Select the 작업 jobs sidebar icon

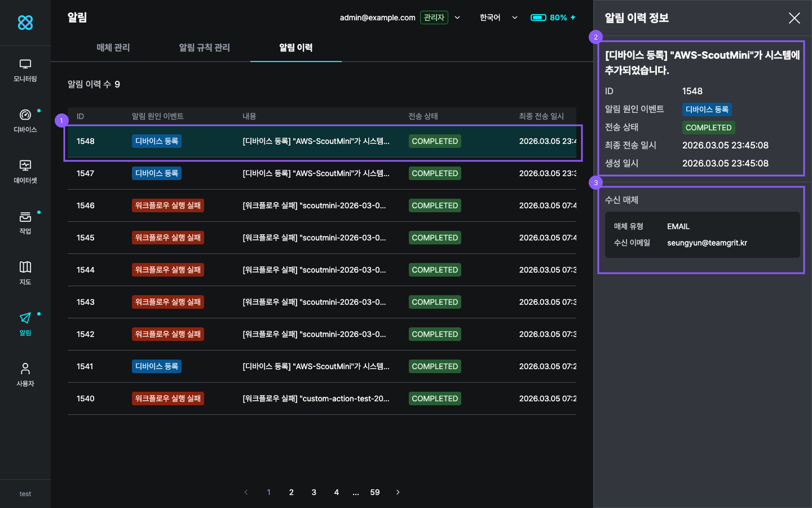(25, 223)
